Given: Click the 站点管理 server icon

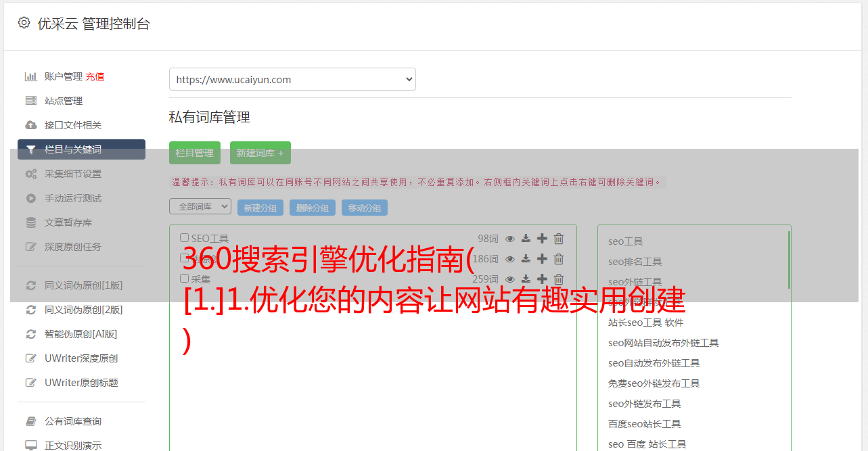Looking at the screenshot, I should click(31, 101).
